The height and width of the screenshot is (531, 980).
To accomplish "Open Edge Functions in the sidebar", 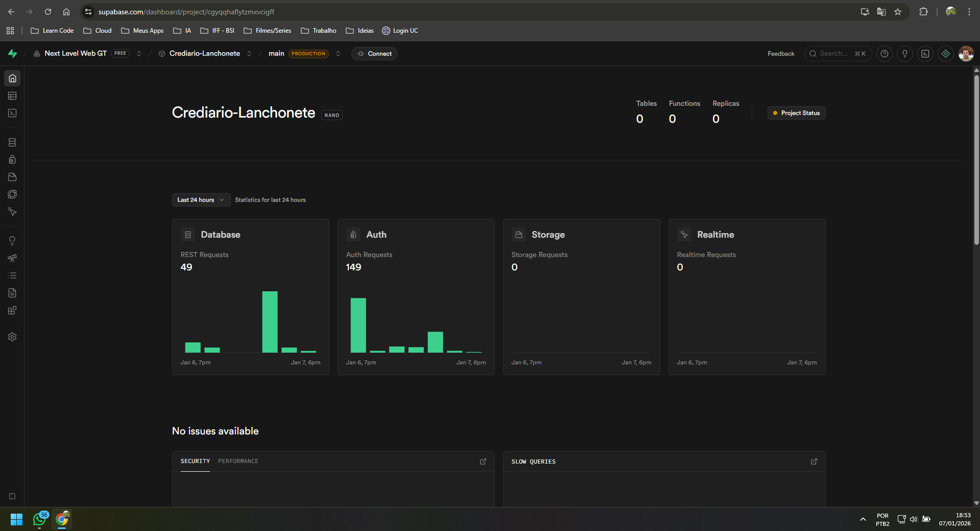I will click(12, 194).
